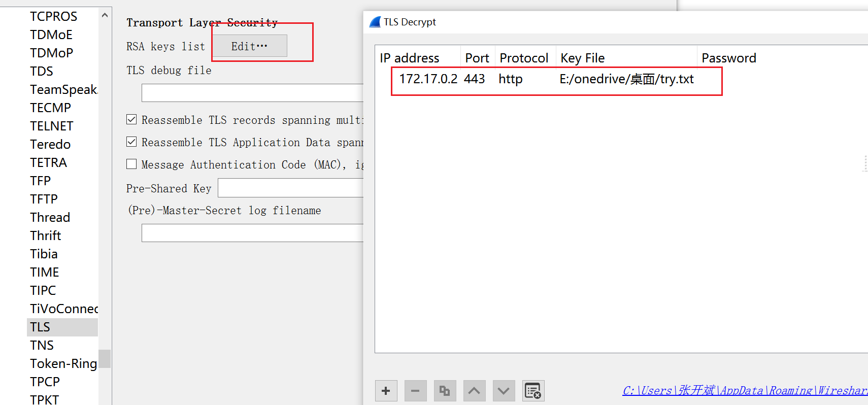The width and height of the screenshot is (868, 405).
Task: Focus the Pre-Shared Key input field
Action: coord(290,188)
